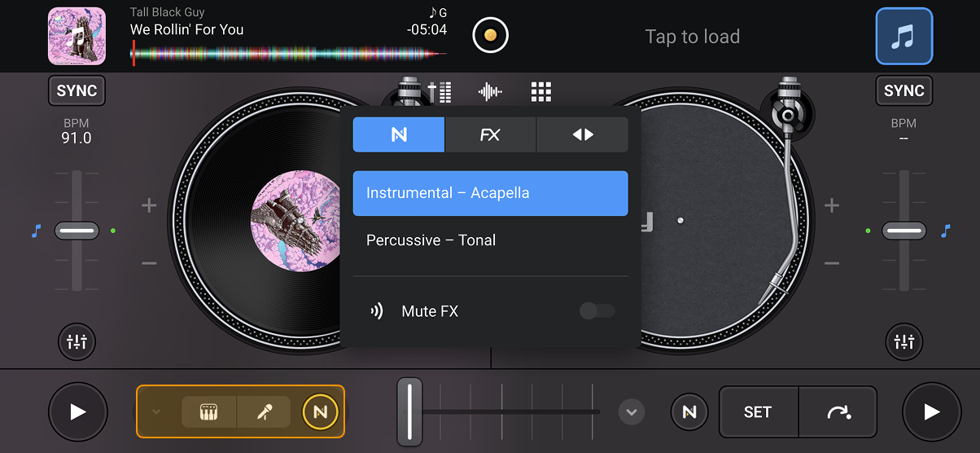Open the sample pads grid icon
Image resolution: width=980 pixels, height=453 pixels.
pyautogui.click(x=541, y=91)
